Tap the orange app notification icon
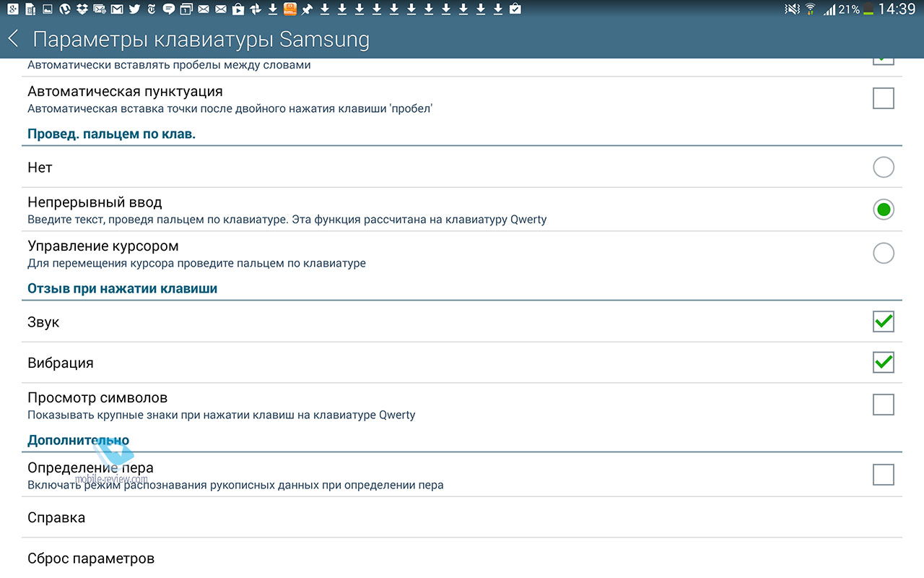This screenshot has width=924, height=578. click(x=289, y=9)
